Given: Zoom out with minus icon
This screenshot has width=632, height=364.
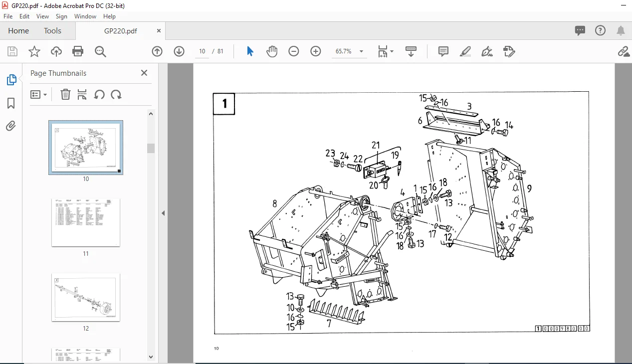Looking at the screenshot, I should tap(294, 51).
